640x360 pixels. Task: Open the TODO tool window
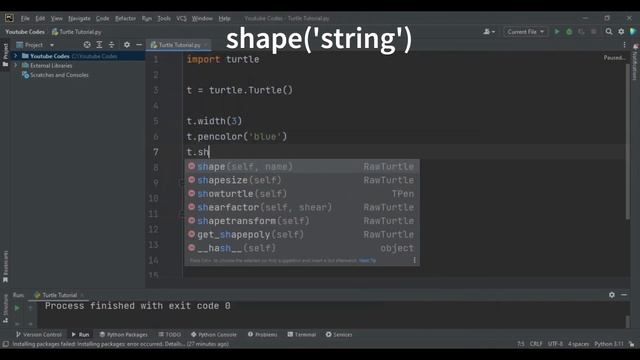(169, 334)
